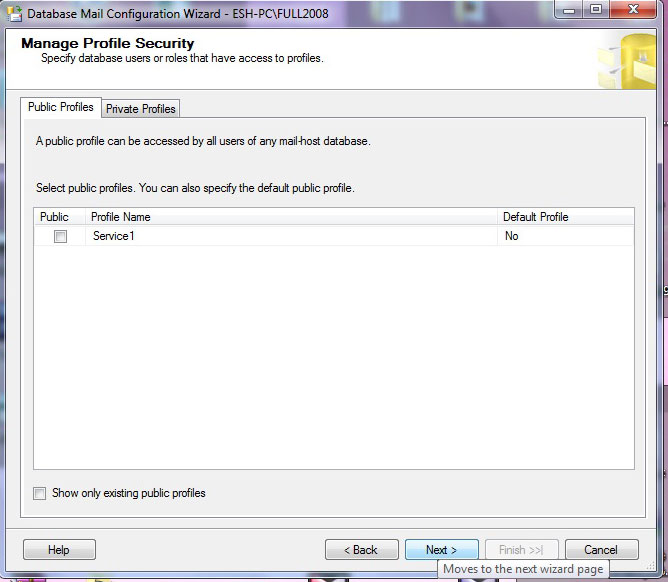Go back with the Back button
Viewport: 668px width, 582px height.
(x=361, y=549)
